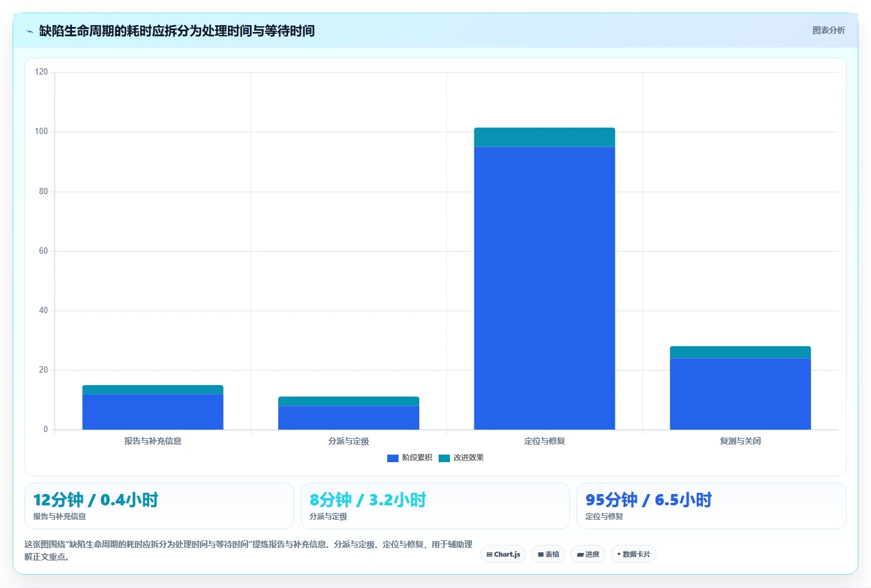871x588 pixels.
Task: Click the teal top of 定位与修复 bar
Action: tap(545, 137)
